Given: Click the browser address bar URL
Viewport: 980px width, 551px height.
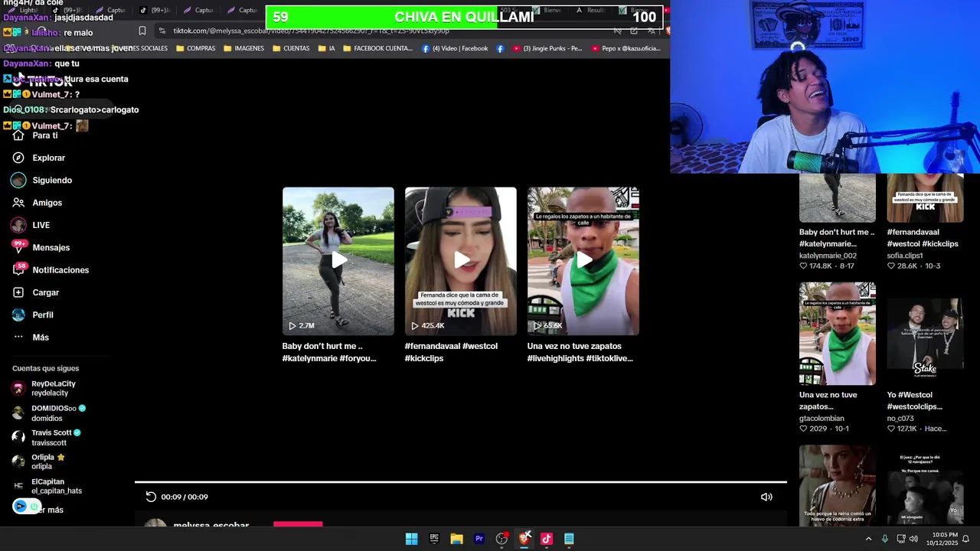Looking at the screenshot, I should [311, 31].
